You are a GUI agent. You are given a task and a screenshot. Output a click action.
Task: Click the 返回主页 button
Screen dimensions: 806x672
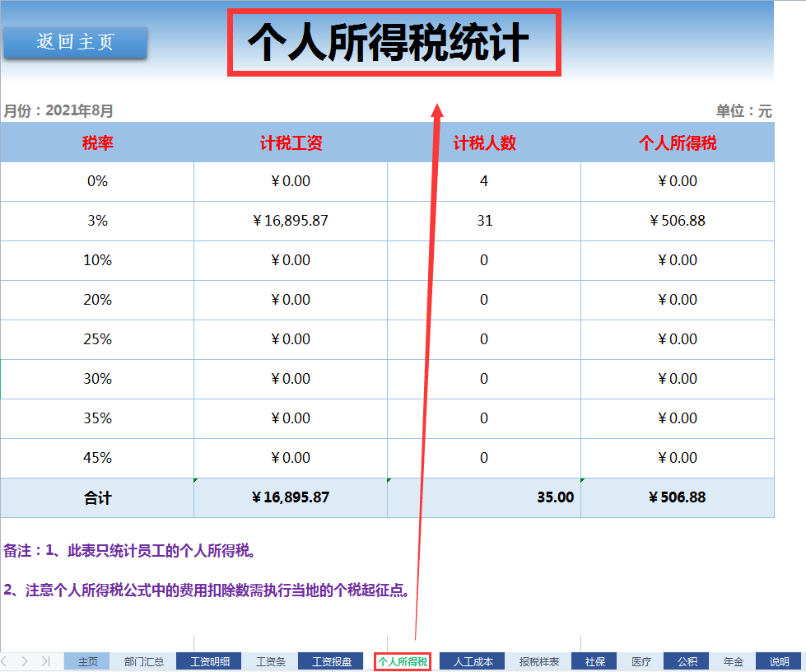coord(75,42)
